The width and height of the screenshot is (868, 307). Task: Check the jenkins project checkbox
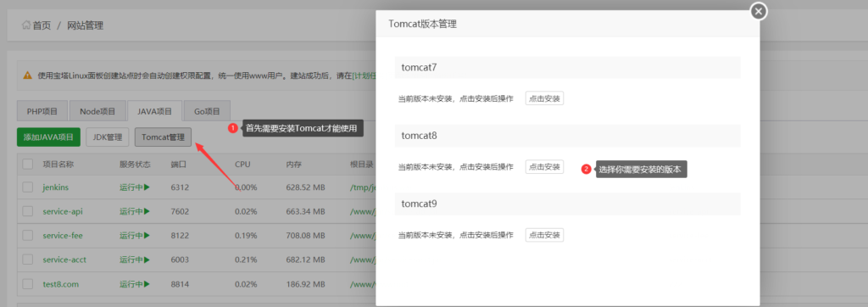point(28,187)
